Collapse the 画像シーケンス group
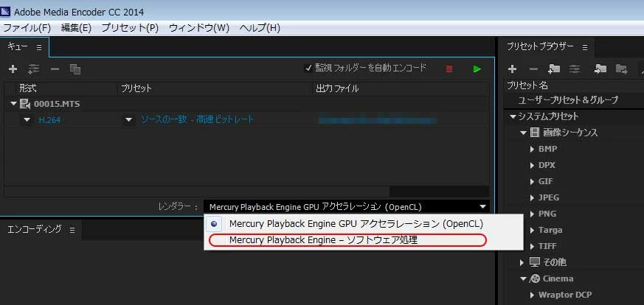This screenshot has width=644, height=305. (523, 133)
